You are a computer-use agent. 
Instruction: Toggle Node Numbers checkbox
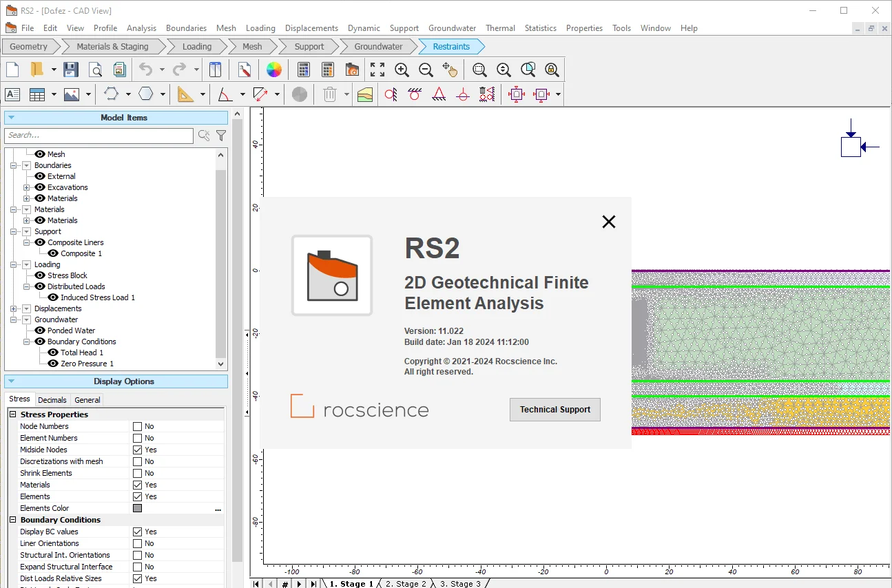[x=138, y=426]
